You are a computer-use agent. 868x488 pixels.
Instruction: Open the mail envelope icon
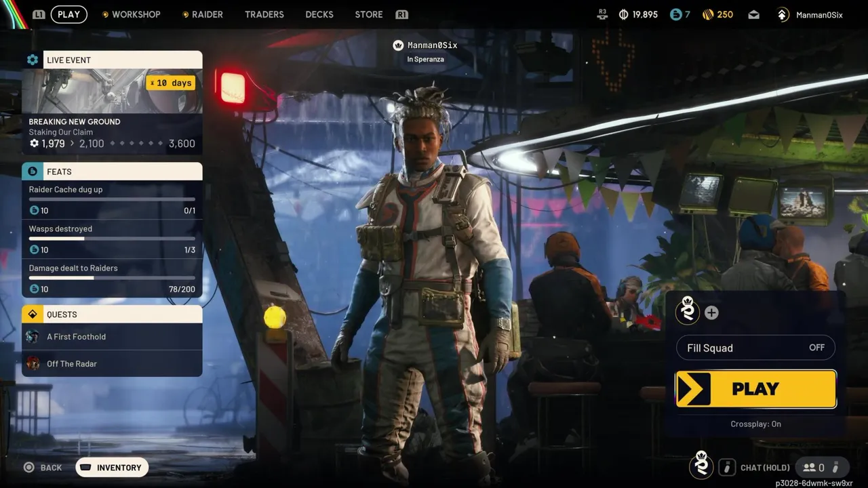[754, 14]
